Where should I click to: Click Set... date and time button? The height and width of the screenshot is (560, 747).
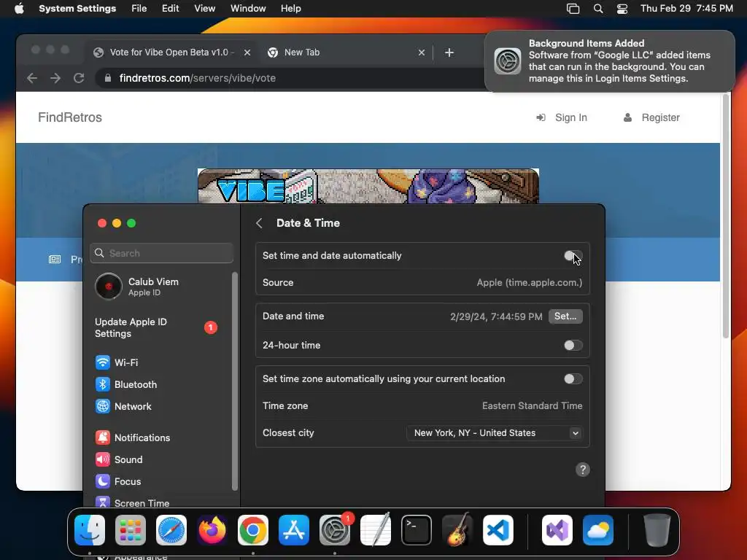pyautogui.click(x=565, y=316)
